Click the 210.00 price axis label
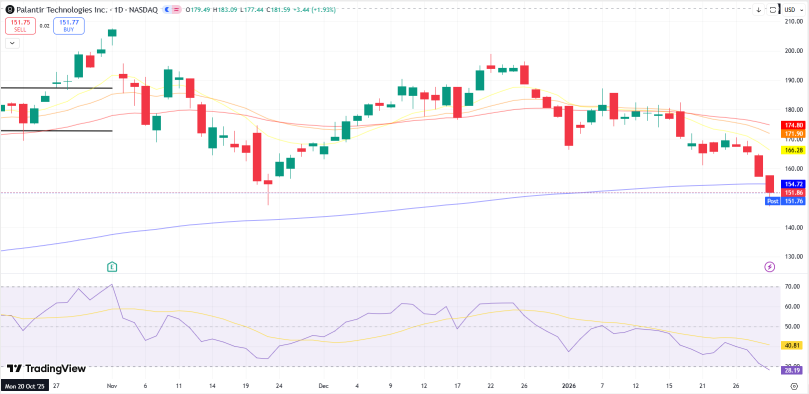 pyautogui.click(x=793, y=22)
